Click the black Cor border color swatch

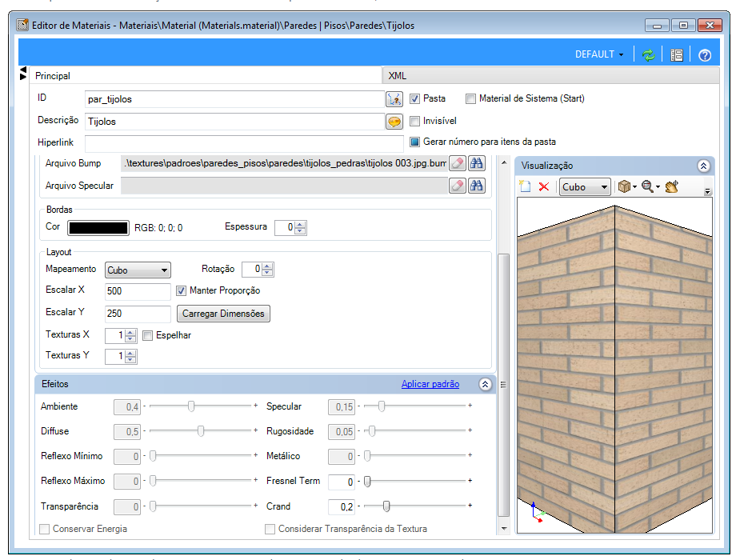tap(98, 228)
